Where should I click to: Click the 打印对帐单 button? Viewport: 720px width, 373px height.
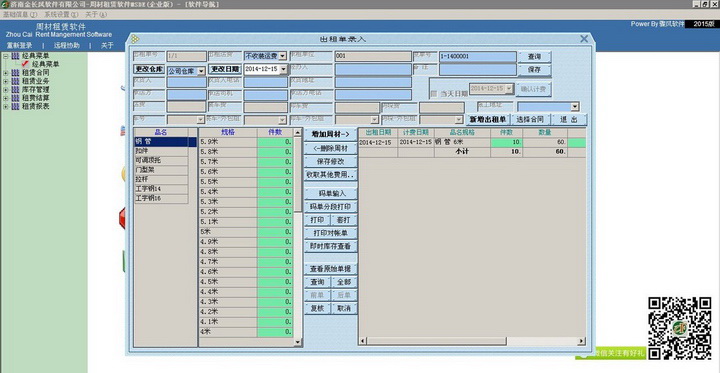pyautogui.click(x=331, y=233)
